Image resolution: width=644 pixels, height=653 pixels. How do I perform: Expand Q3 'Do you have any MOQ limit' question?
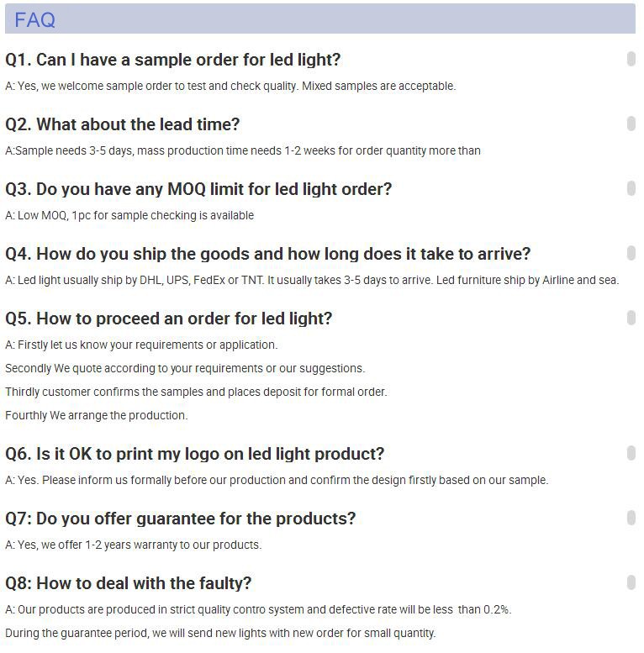pyautogui.click(x=198, y=189)
